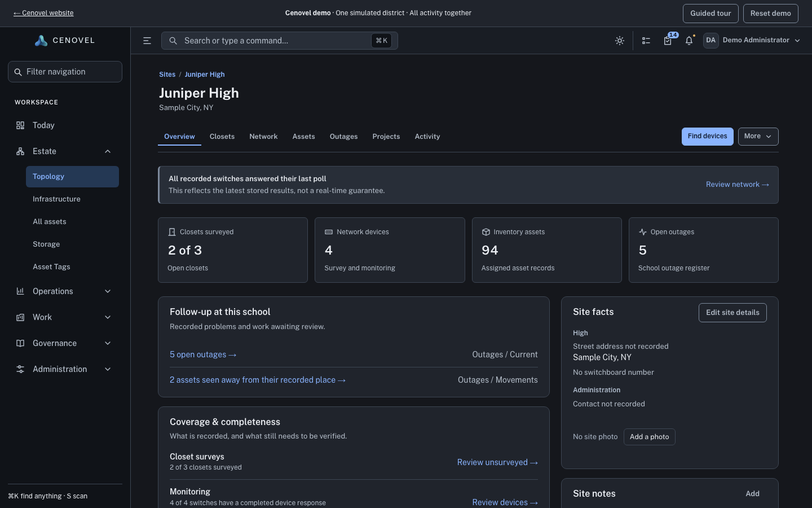Follow the Review network link

tap(738, 185)
